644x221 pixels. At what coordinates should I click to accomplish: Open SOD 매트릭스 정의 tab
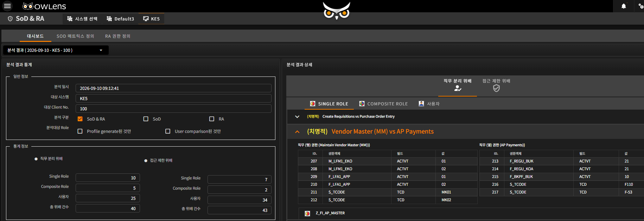pos(75,36)
